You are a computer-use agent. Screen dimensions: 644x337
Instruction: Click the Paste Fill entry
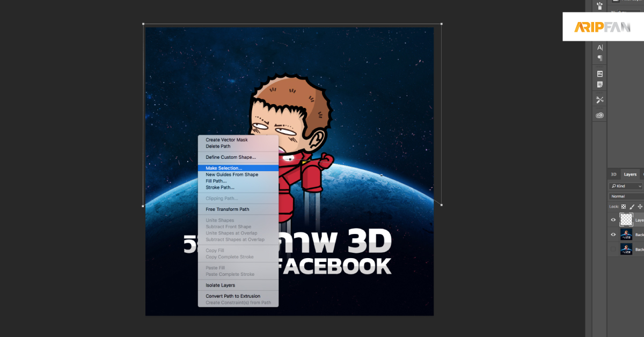pos(215,268)
